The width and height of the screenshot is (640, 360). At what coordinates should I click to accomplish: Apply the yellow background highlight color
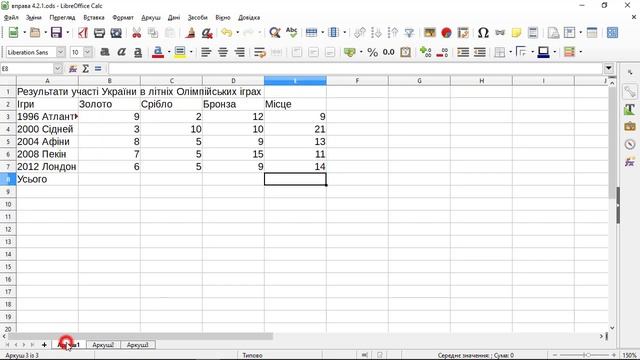pyautogui.click(x=180, y=52)
